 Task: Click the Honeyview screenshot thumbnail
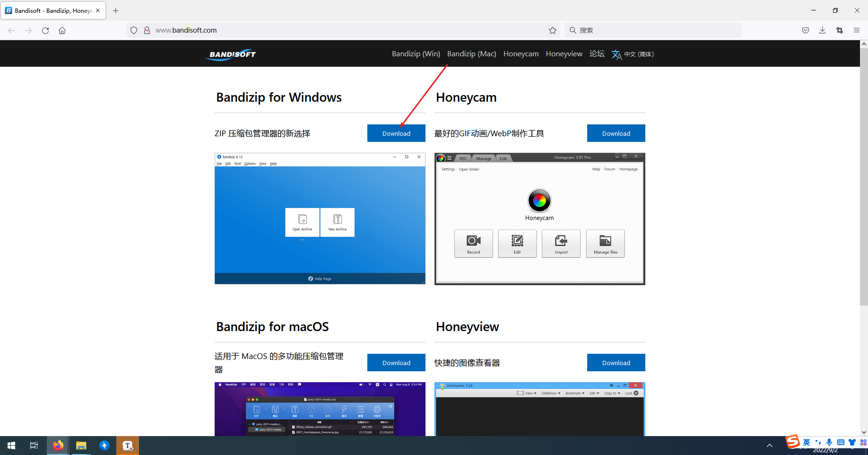click(540, 409)
